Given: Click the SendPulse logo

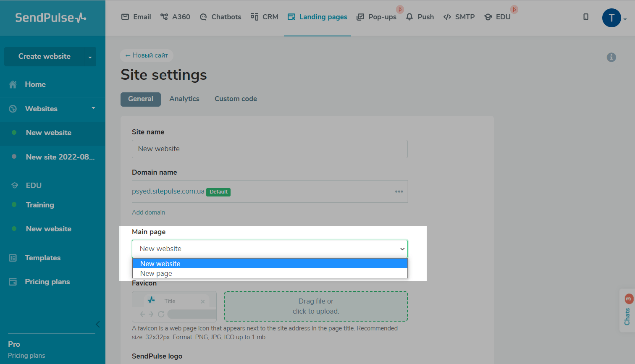Looking at the screenshot, I should click(x=51, y=18).
